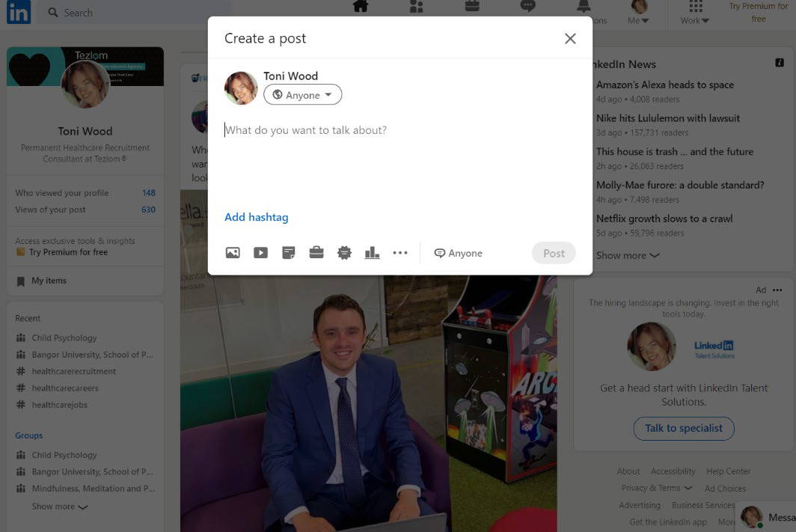The width and height of the screenshot is (796, 532).
Task: Click the Anyone comment control button
Action: click(459, 253)
